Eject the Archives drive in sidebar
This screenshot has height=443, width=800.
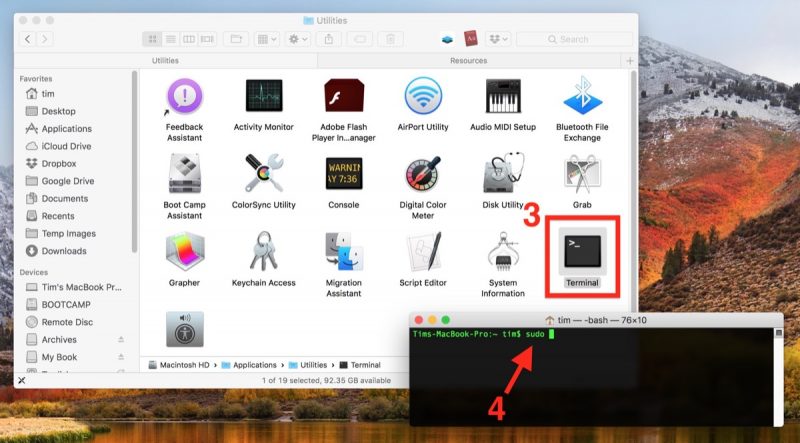[121, 340]
